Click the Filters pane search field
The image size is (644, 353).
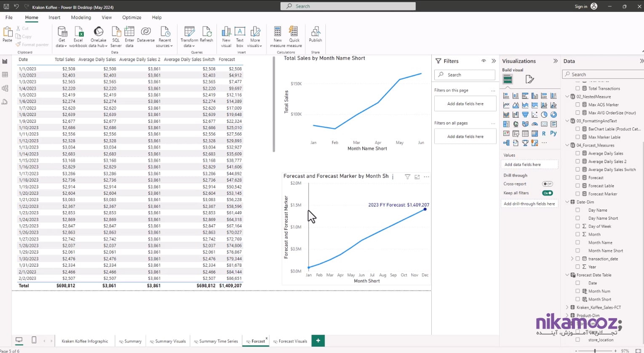465,75
